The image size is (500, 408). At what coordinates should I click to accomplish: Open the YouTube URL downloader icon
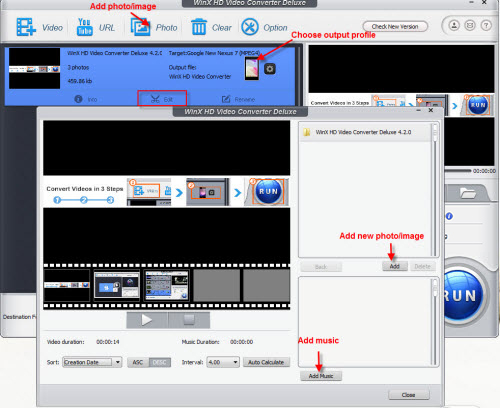point(85,27)
